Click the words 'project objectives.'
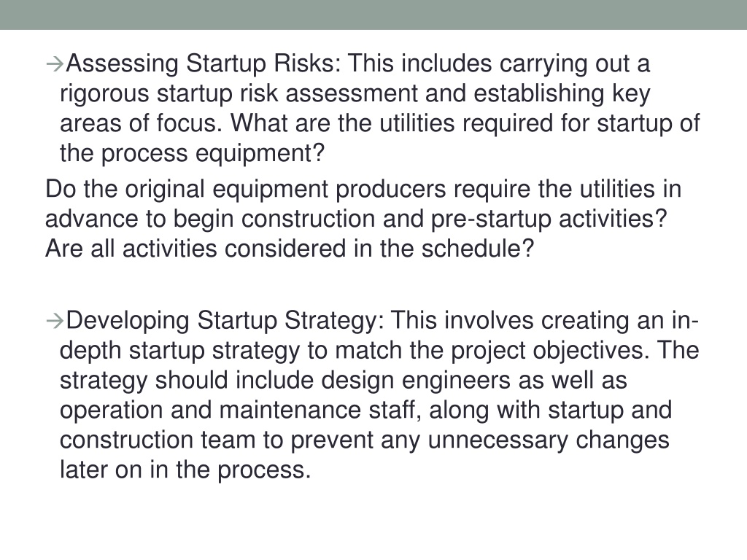The width and height of the screenshot is (747, 560). click(x=550, y=351)
